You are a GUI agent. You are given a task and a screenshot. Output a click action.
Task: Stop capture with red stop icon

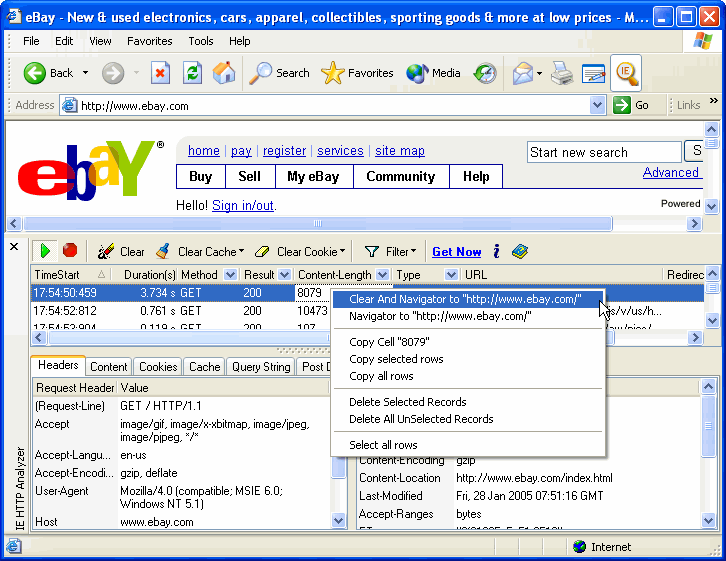click(70, 250)
